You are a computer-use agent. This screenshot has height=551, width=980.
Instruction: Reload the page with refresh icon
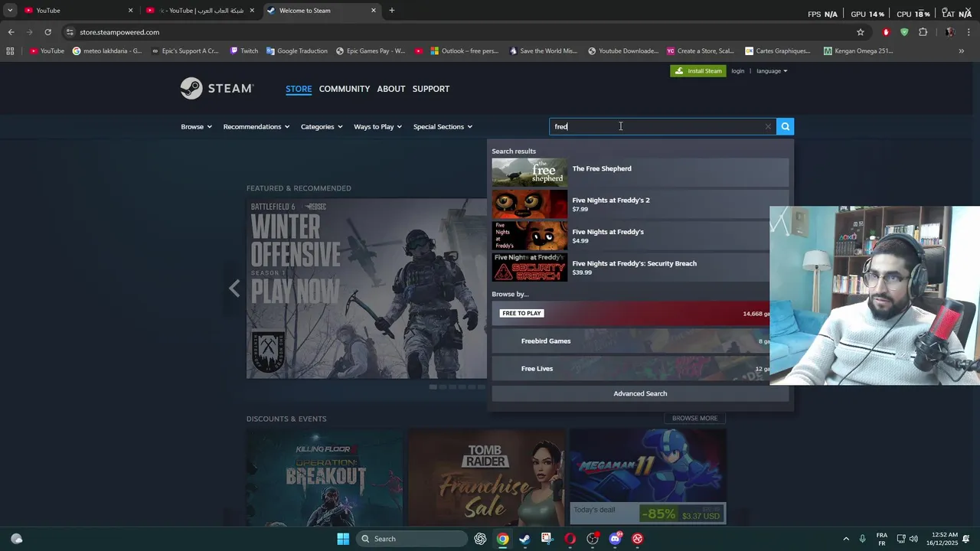(x=47, y=32)
